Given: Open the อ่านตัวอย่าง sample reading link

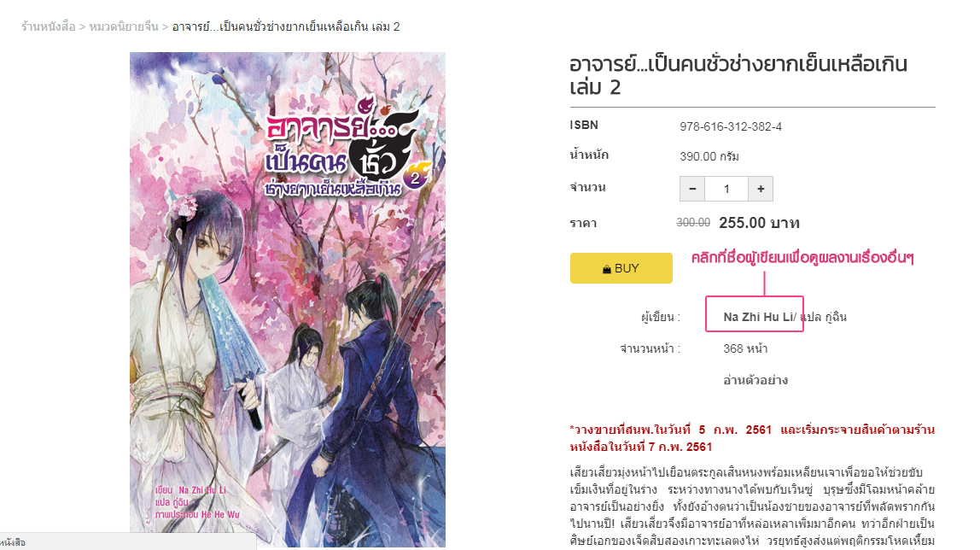Looking at the screenshot, I should (x=755, y=380).
